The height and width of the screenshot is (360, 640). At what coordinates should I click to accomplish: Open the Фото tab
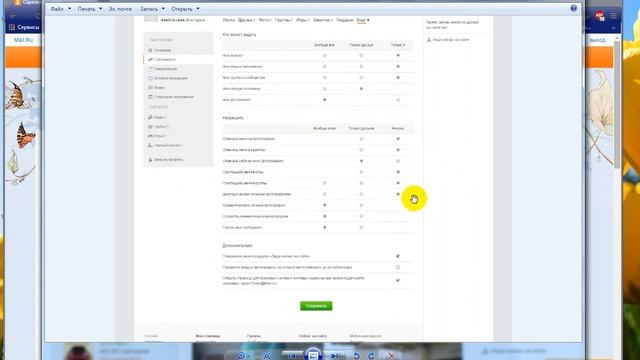265,20
